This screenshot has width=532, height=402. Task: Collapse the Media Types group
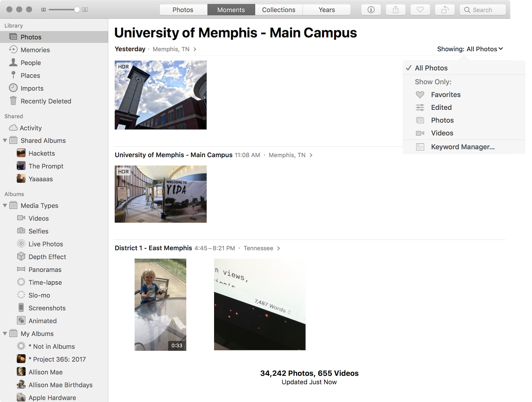pos(5,205)
